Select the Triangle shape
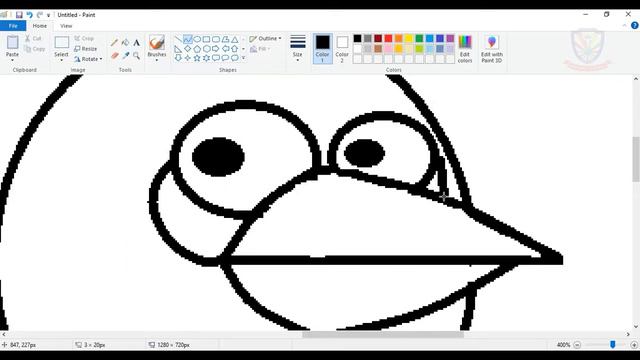Screen dimensions: 640x360 pyautogui.click(x=235, y=40)
